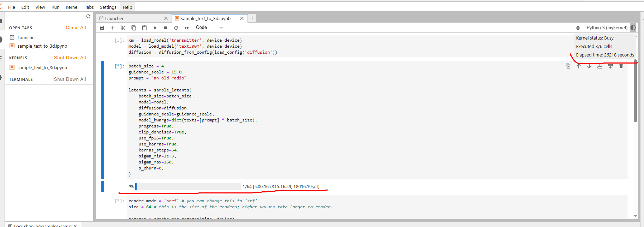The width and height of the screenshot is (644, 227).
Task: Insert a new cell below with plus icon
Action: coord(113,28)
